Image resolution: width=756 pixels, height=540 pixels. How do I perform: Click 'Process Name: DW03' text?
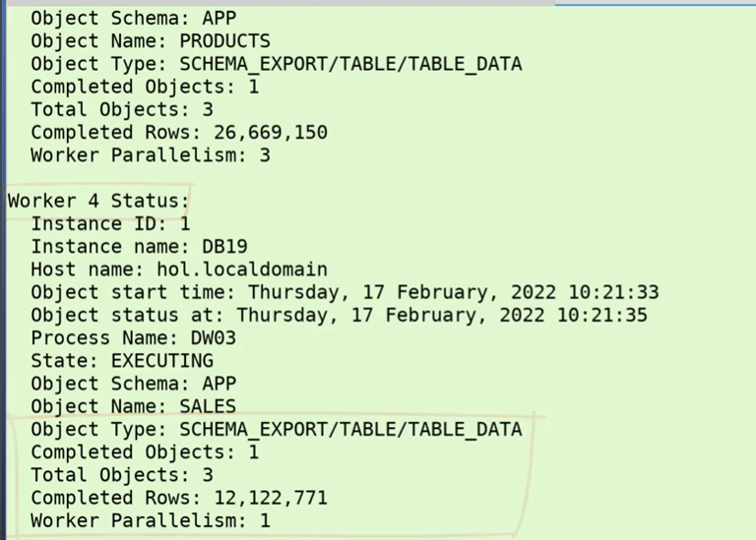pyautogui.click(x=134, y=338)
